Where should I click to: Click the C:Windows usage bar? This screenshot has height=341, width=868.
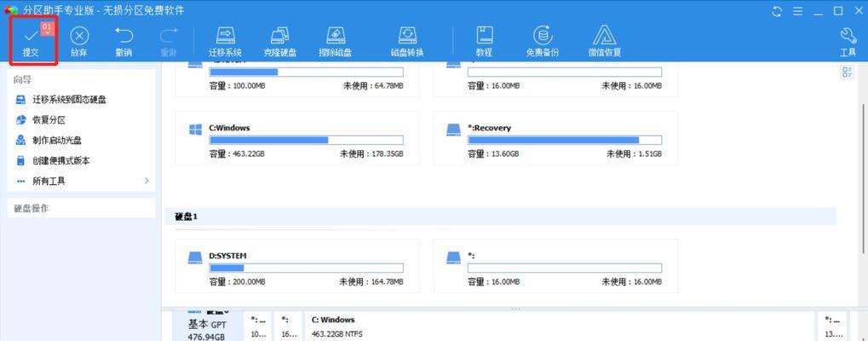click(x=306, y=140)
